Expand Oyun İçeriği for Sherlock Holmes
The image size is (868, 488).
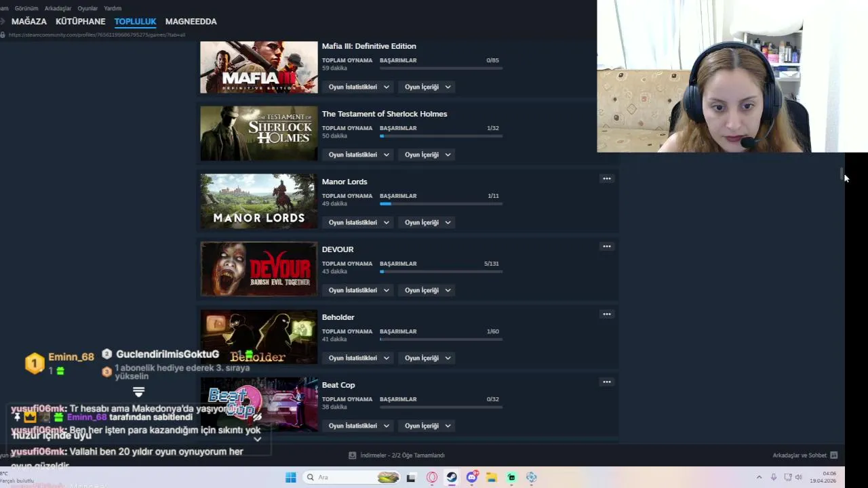pos(427,155)
